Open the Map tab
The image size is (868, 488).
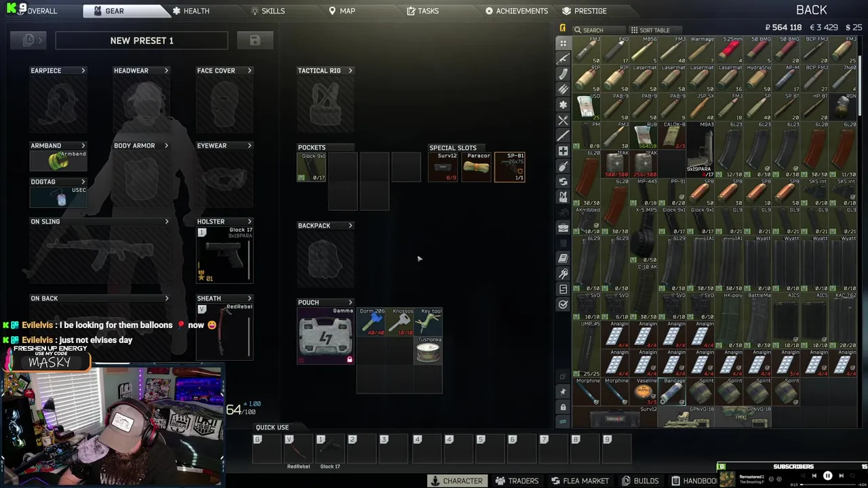pos(342,11)
